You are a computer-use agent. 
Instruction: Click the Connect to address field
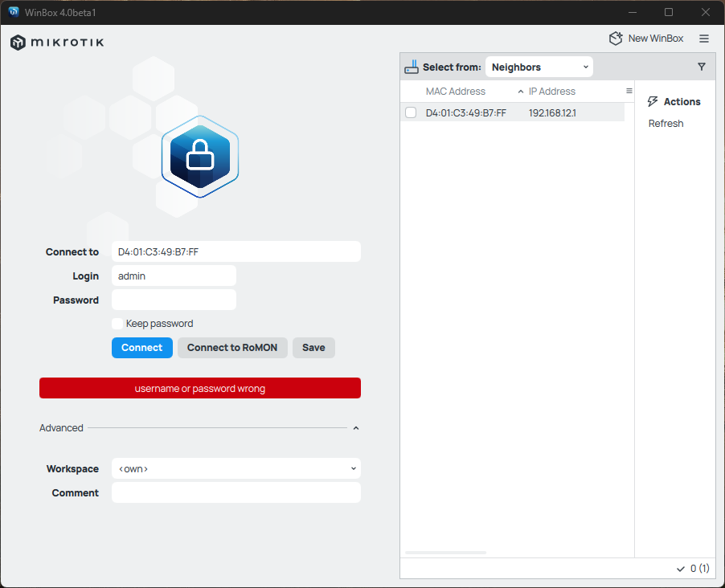[236, 252]
